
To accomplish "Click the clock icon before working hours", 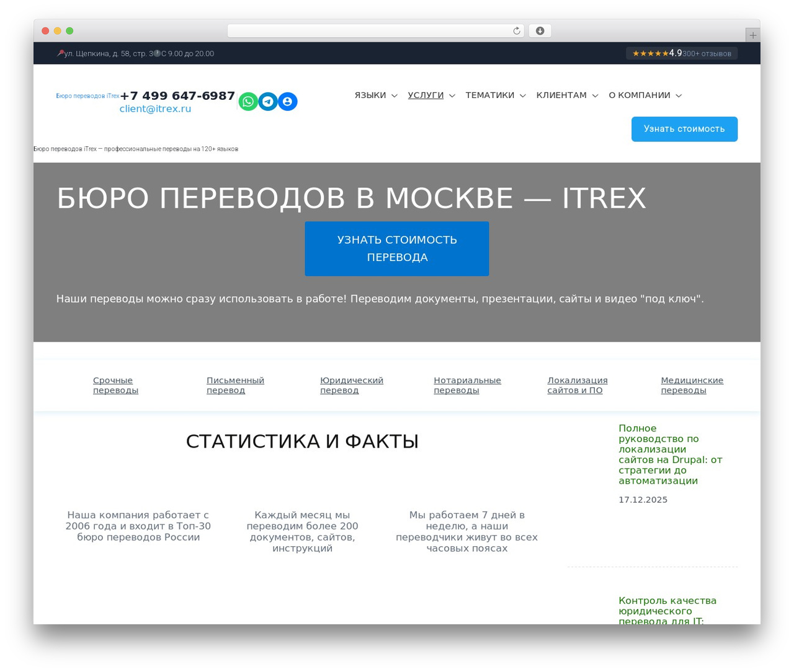I will [x=157, y=53].
